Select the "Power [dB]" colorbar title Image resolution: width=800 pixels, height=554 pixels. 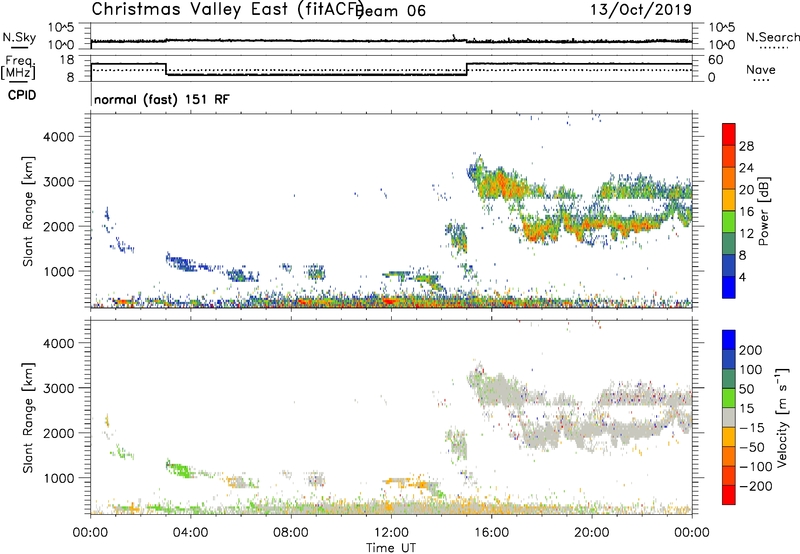coord(763,211)
